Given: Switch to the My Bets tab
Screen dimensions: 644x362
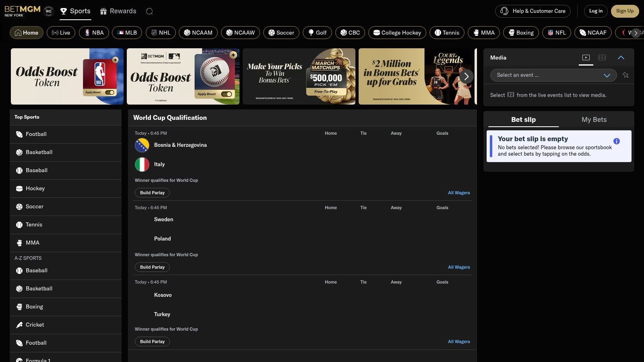Looking at the screenshot, I should [x=594, y=119].
